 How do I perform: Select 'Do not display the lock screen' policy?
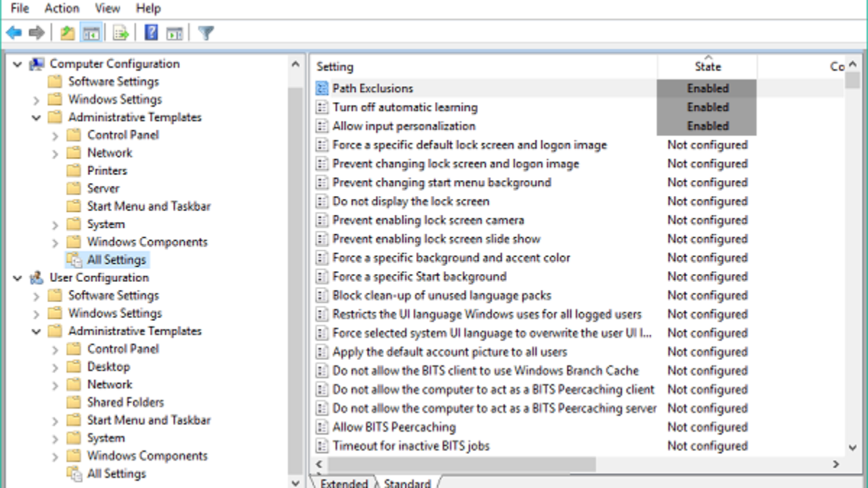[410, 201]
